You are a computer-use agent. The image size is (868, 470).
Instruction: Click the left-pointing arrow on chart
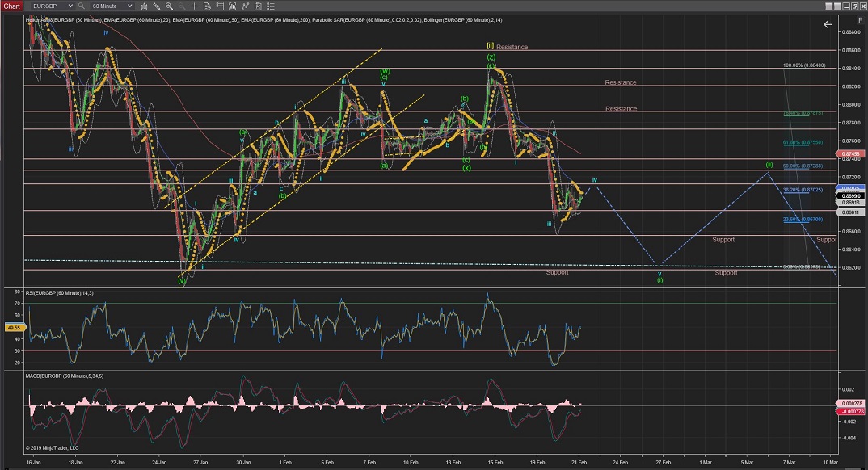pos(827,24)
